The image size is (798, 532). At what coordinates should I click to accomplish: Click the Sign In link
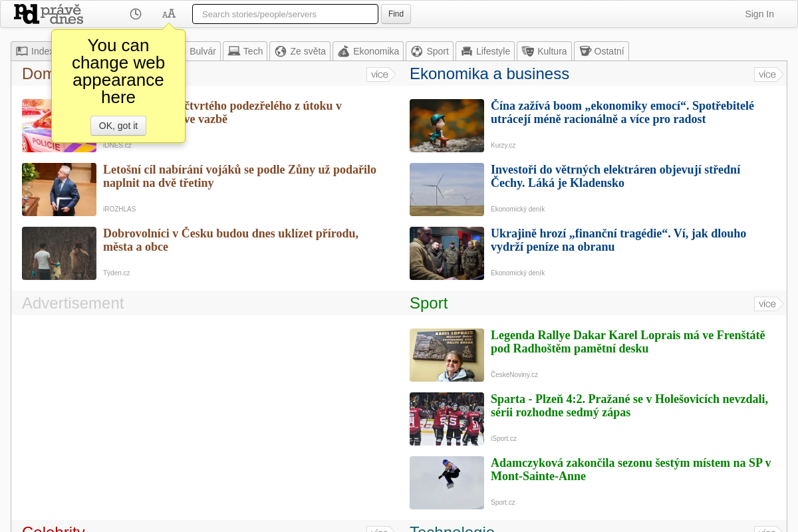[759, 14]
